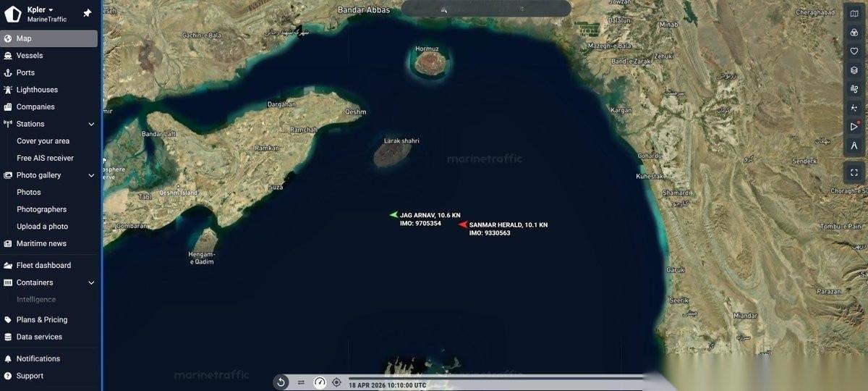Screen dimensions: 868x391
Task: Open the map types panel icon
Action: point(854,14)
